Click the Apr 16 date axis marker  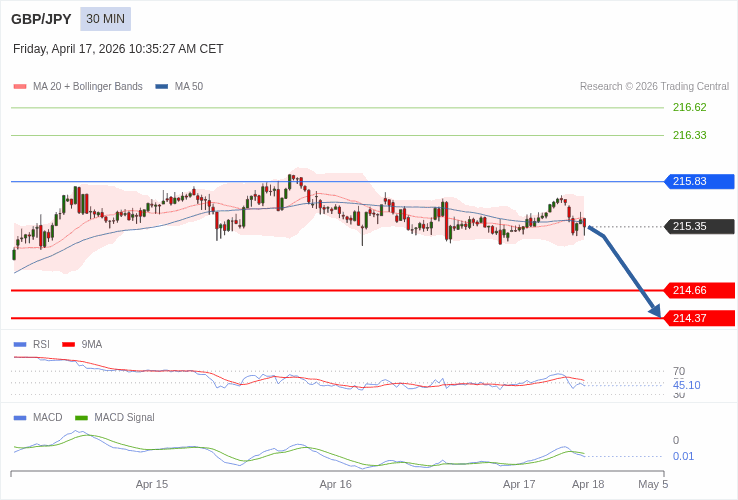tap(335, 484)
